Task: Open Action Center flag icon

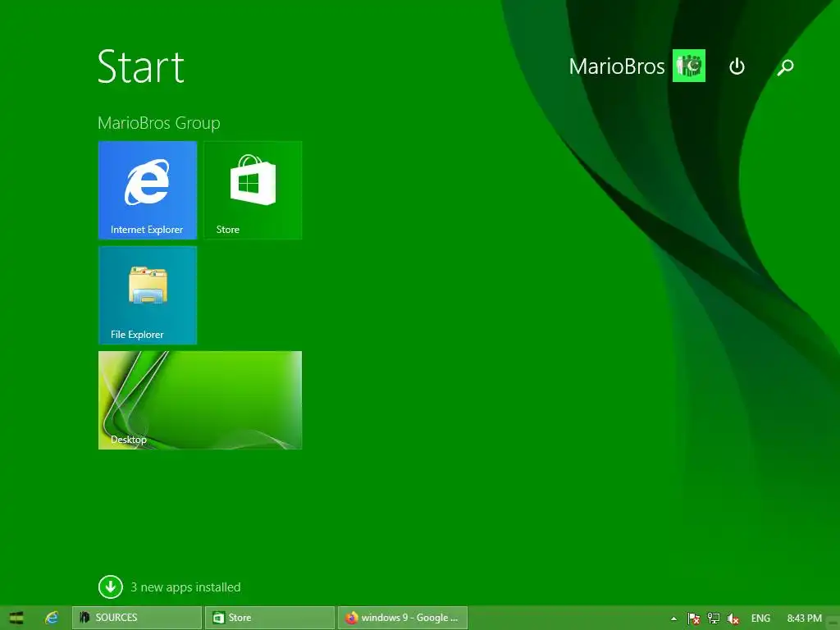Action: 693,619
